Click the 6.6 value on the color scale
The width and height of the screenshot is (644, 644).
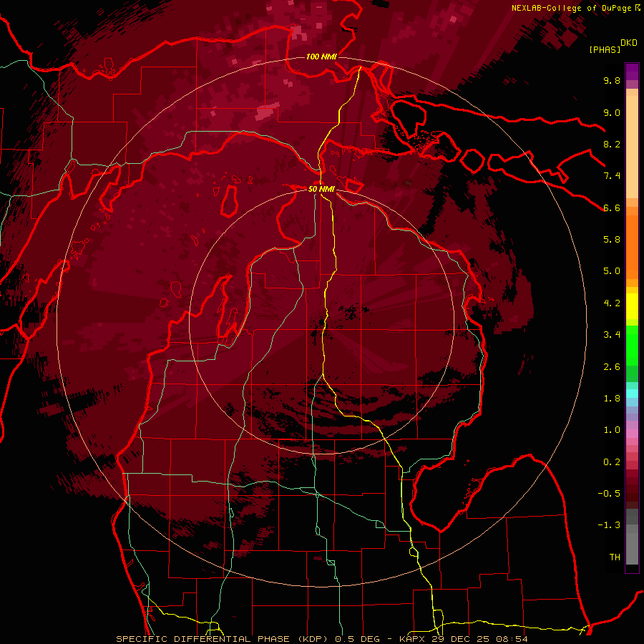pyautogui.click(x=612, y=208)
